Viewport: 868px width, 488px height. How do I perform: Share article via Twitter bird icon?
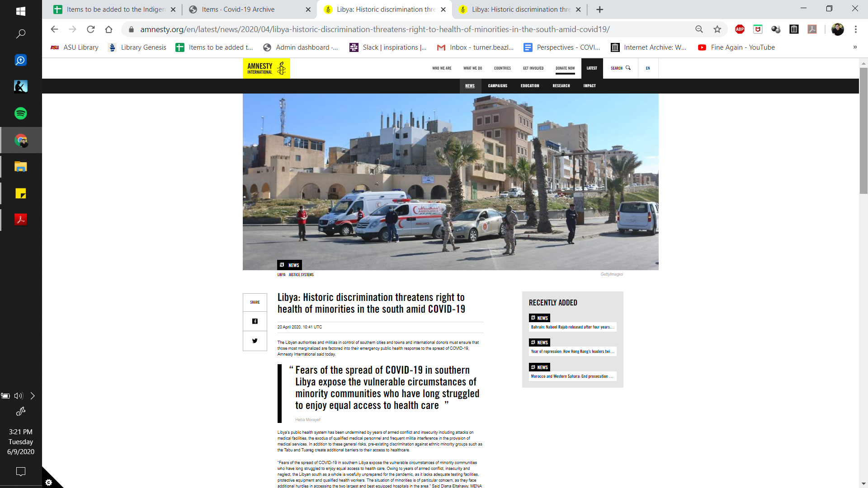point(255,341)
